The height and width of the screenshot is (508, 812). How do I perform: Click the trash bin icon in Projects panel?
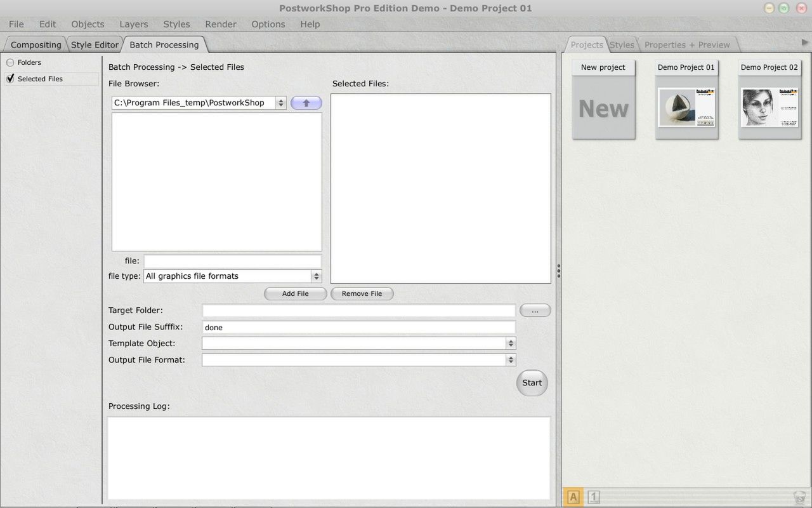tap(799, 497)
